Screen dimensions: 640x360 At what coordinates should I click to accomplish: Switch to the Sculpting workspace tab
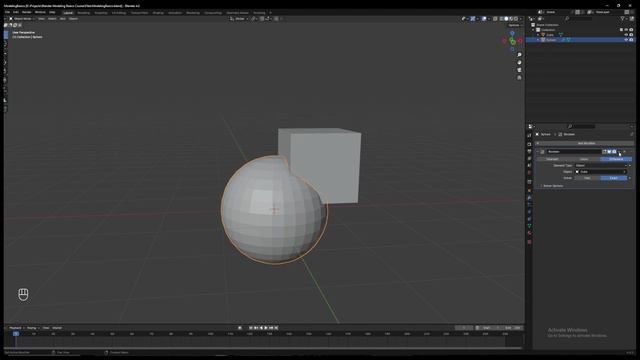[x=100, y=13]
